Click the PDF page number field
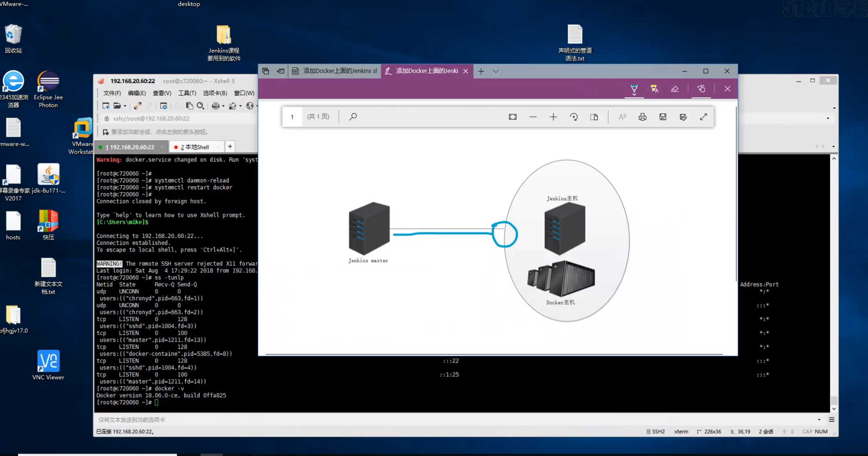The width and height of the screenshot is (868, 456). pos(292,117)
